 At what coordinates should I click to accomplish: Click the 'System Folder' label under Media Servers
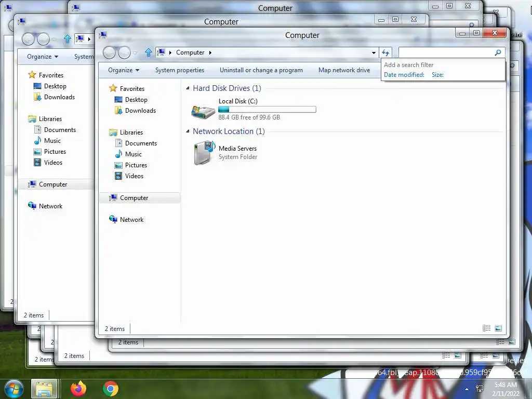point(238,157)
